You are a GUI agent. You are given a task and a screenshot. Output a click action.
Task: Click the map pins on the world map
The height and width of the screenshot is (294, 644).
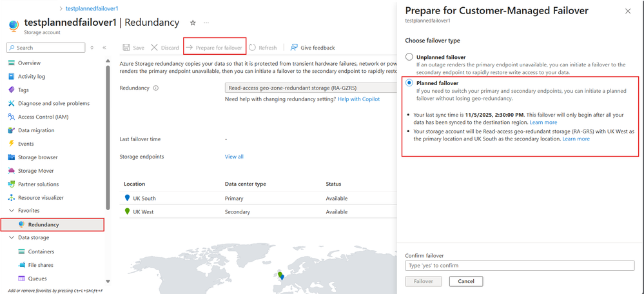280,275
